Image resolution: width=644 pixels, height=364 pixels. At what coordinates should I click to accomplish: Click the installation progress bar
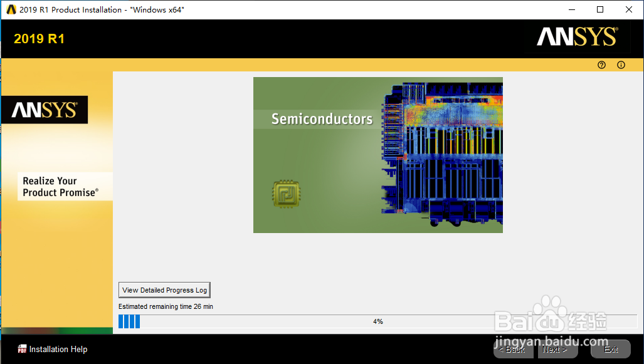(377, 321)
